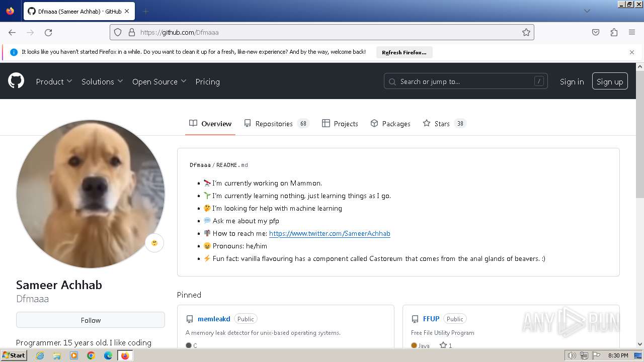
Task: Click the shield tracking protection icon
Action: tap(118, 32)
